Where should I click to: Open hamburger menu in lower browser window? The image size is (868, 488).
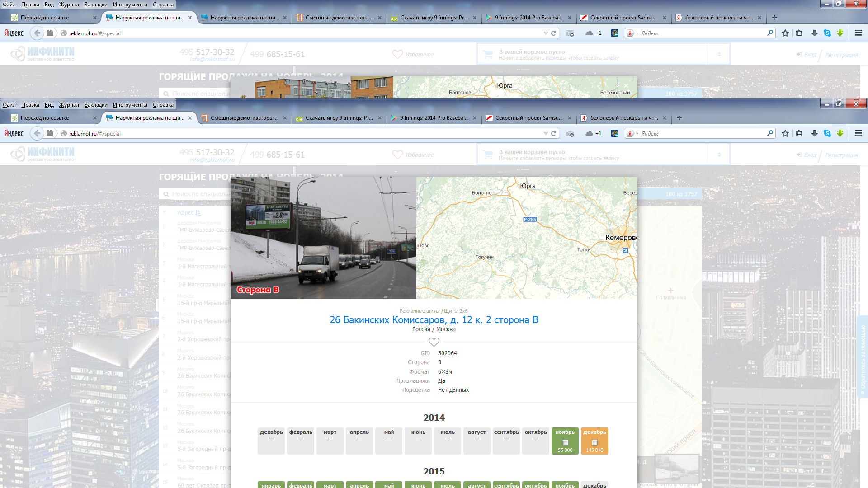858,133
